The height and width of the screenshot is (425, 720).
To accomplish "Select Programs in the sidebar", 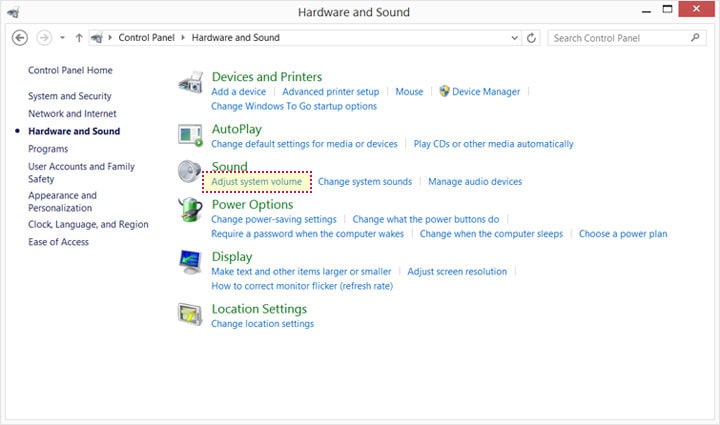I will click(x=48, y=149).
